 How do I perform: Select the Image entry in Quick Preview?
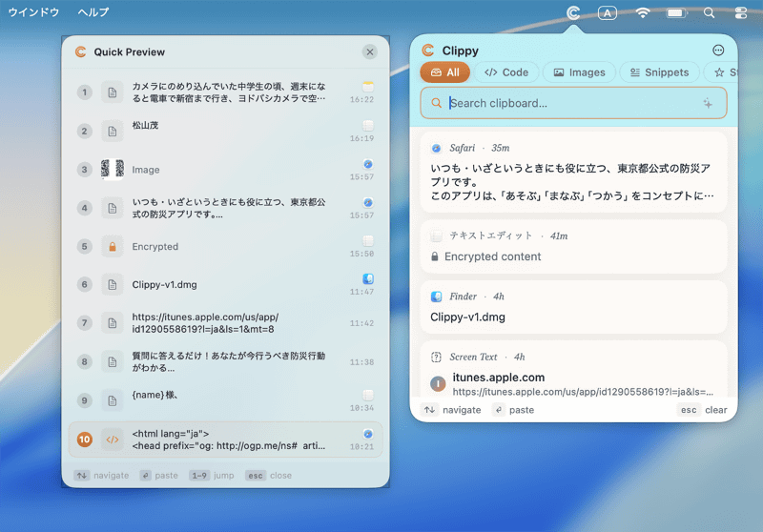tap(225, 169)
